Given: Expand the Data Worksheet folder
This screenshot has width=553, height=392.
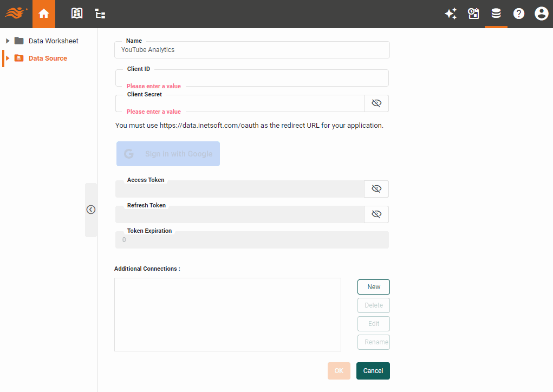Looking at the screenshot, I should (x=7, y=40).
